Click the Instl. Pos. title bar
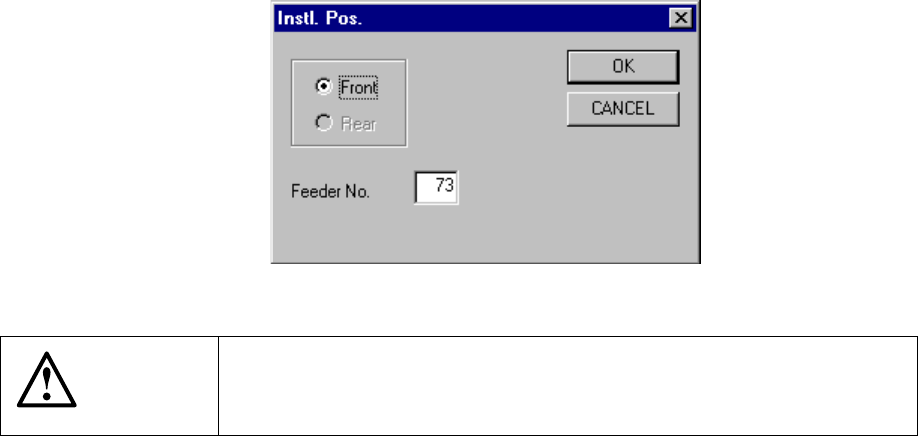The width and height of the screenshot is (918, 436). [x=485, y=19]
